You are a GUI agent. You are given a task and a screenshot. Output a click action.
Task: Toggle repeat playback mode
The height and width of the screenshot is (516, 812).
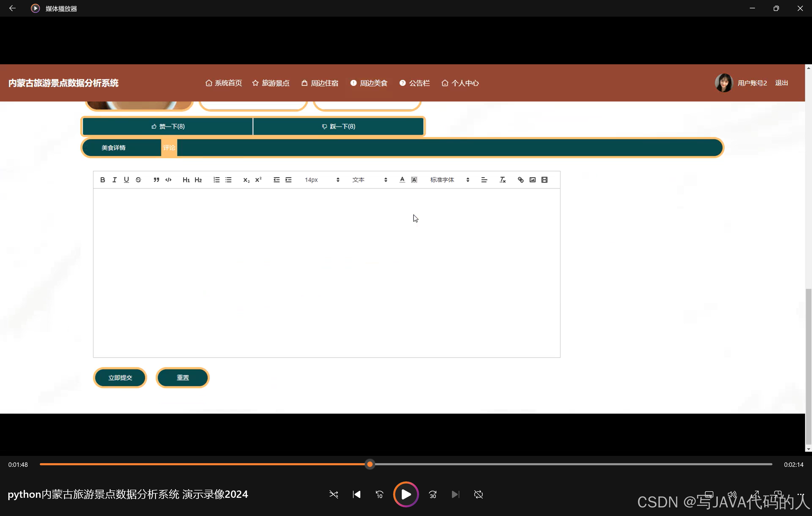(479, 494)
